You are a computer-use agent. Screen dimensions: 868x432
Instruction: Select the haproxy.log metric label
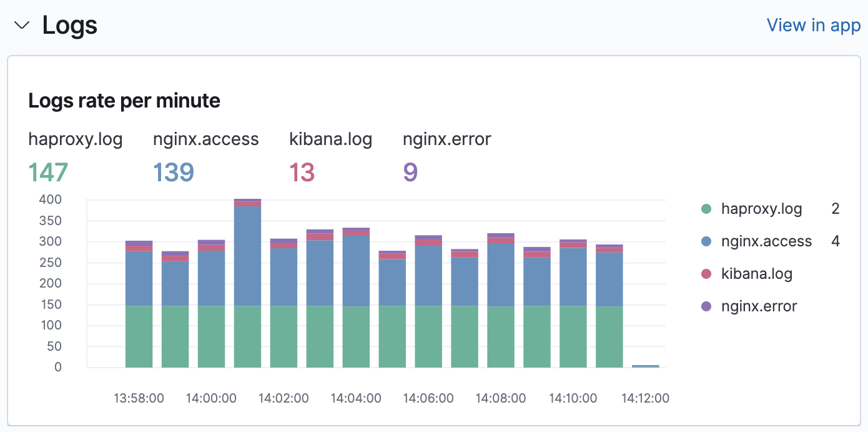[x=75, y=139]
